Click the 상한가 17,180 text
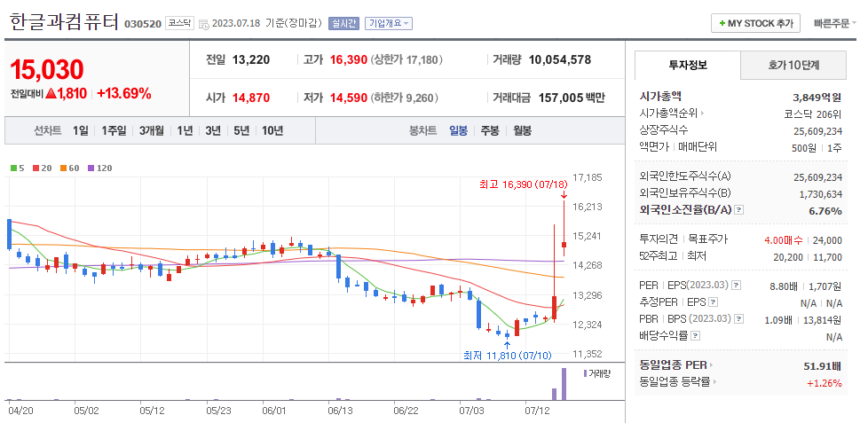The image size is (868, 423). 406,59
